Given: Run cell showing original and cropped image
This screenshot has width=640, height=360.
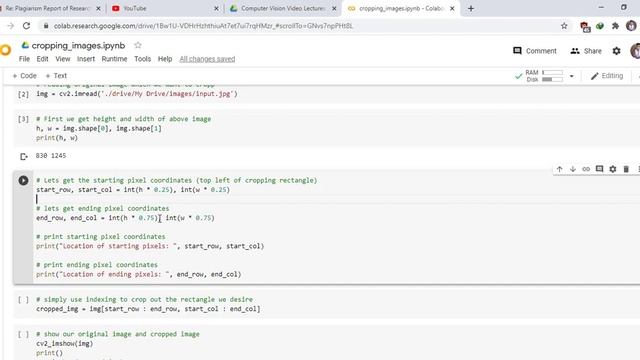Looking at the screenshot, I should (x=23, y=334).
